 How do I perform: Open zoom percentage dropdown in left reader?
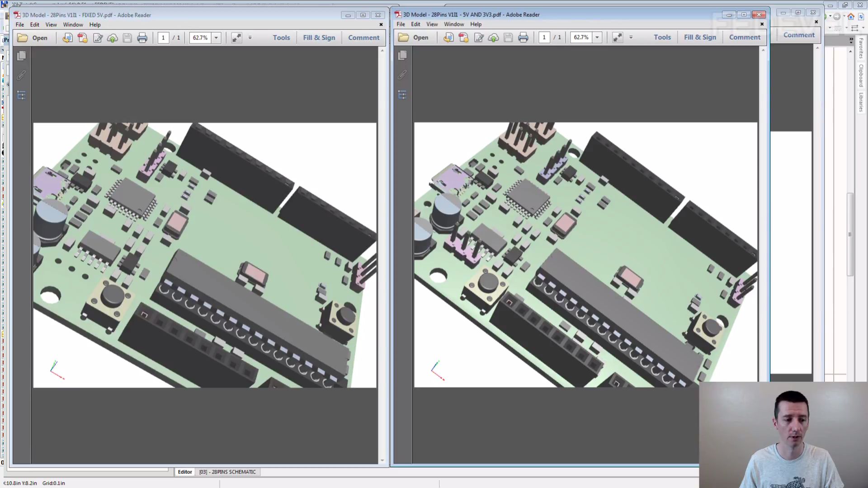click(x=216, y=38)
